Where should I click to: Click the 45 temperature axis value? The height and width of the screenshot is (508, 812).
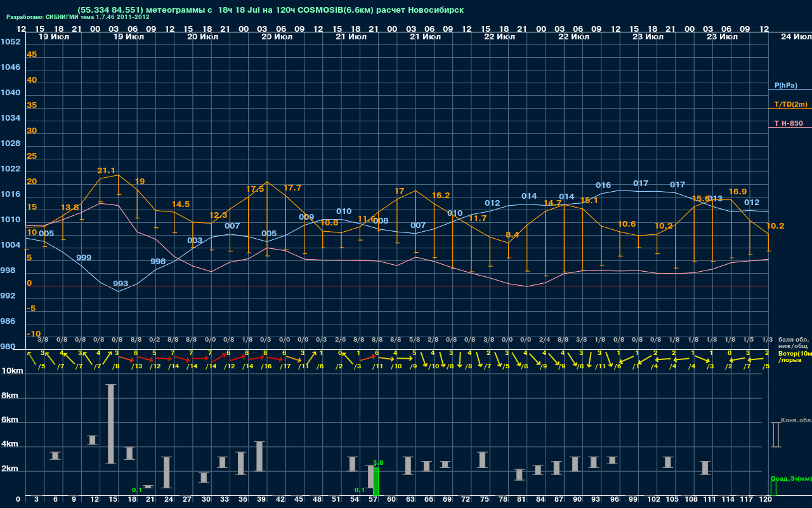(32, 55)
